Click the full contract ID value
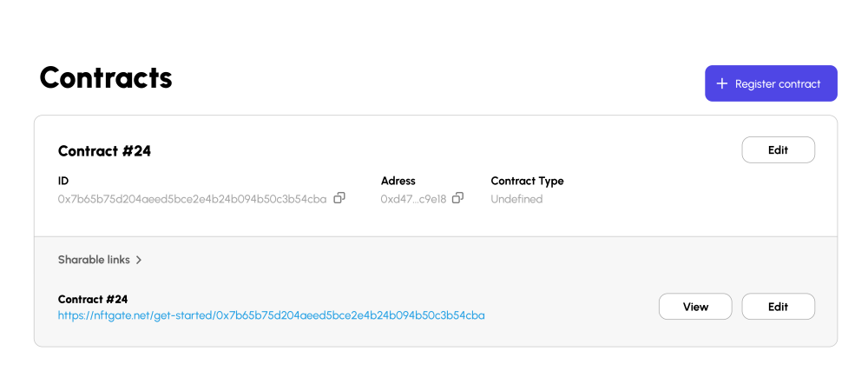Viewport: 868px width, 384px height. (192, 199)
